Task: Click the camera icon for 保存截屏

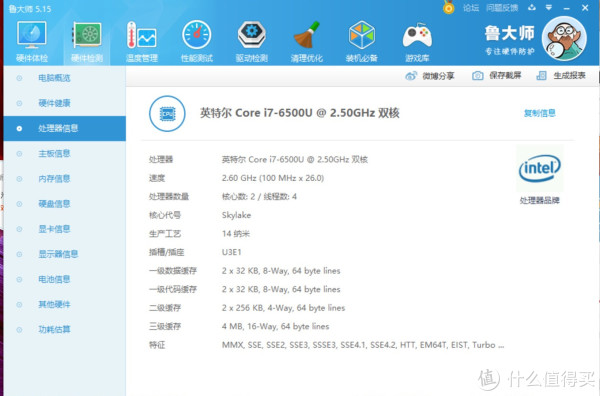Action: coord(478,76)
